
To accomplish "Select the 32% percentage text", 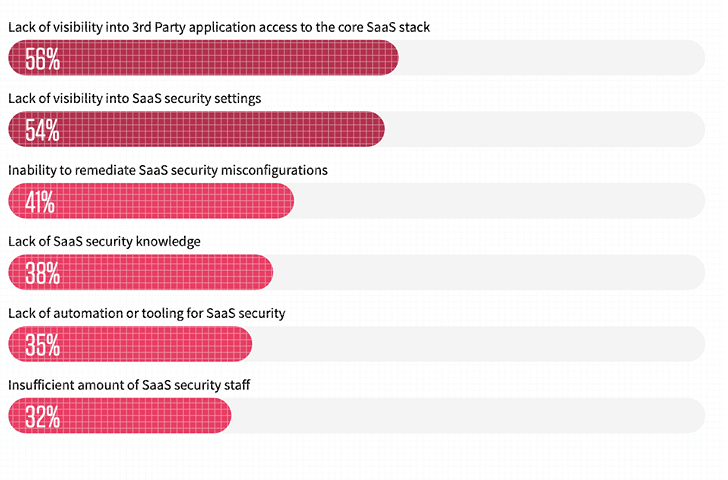I will pos(43,417).
